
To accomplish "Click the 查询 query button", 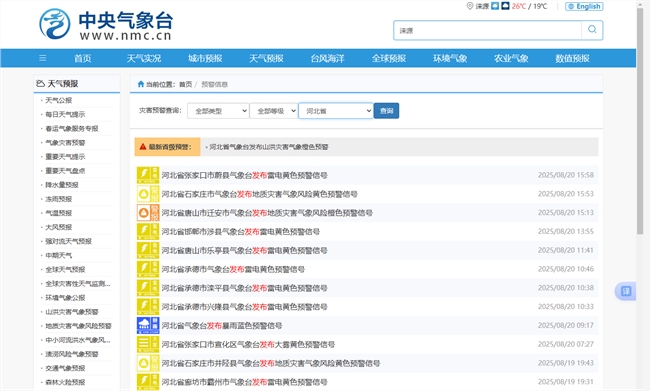I will click(386, 111).
